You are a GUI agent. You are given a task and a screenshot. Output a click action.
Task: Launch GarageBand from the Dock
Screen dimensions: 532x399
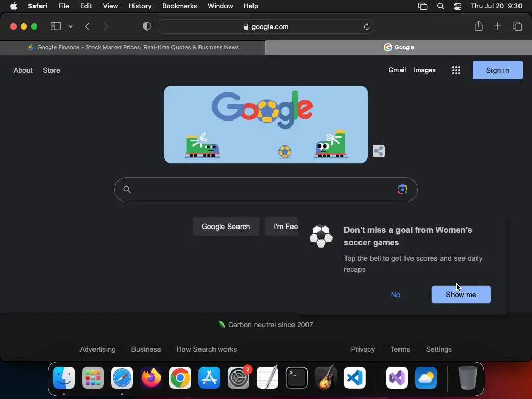click(x=326, y=377)
